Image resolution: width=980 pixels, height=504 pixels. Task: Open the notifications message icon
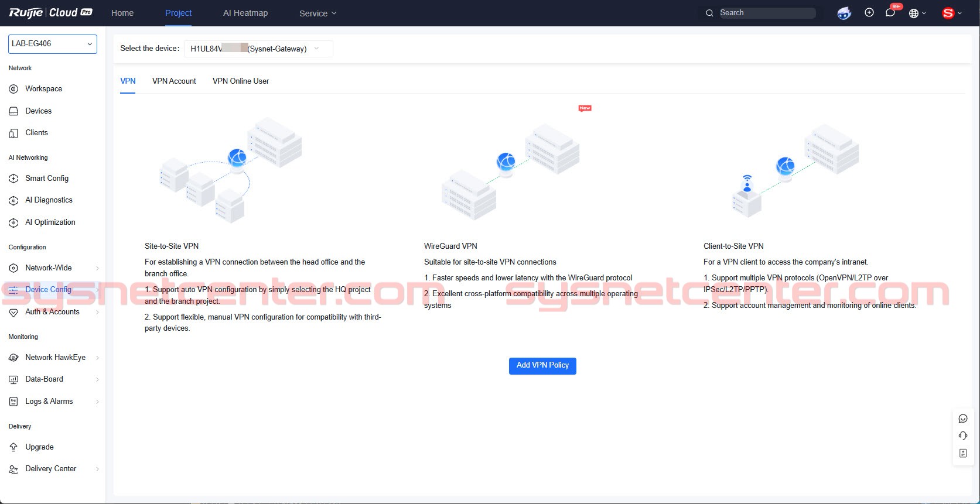890,13
